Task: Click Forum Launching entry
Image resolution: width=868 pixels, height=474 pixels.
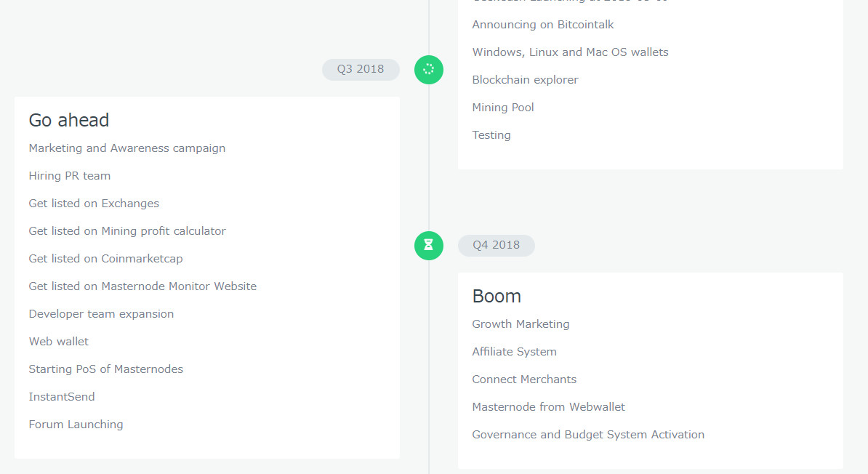Action: (x=76, y=425)
